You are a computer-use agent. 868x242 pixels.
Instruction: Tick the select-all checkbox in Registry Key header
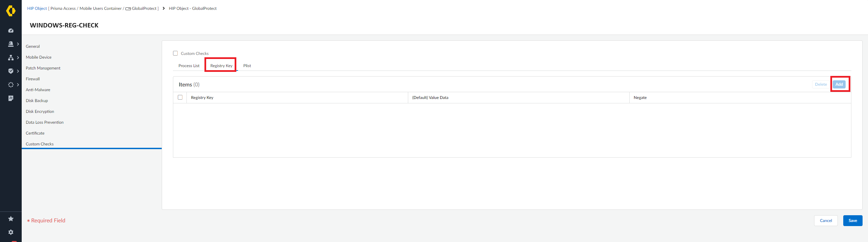(x=180, y=97)
